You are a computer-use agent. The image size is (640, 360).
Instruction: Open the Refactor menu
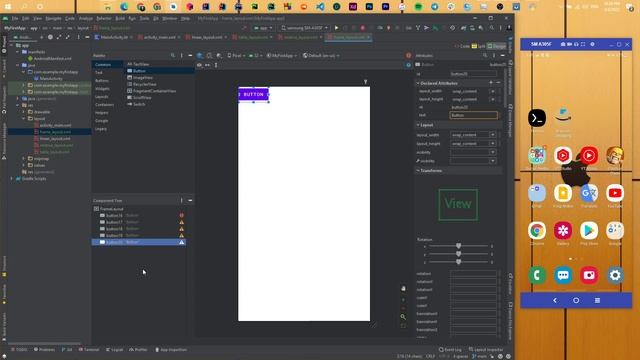click(x=104, y=18)
